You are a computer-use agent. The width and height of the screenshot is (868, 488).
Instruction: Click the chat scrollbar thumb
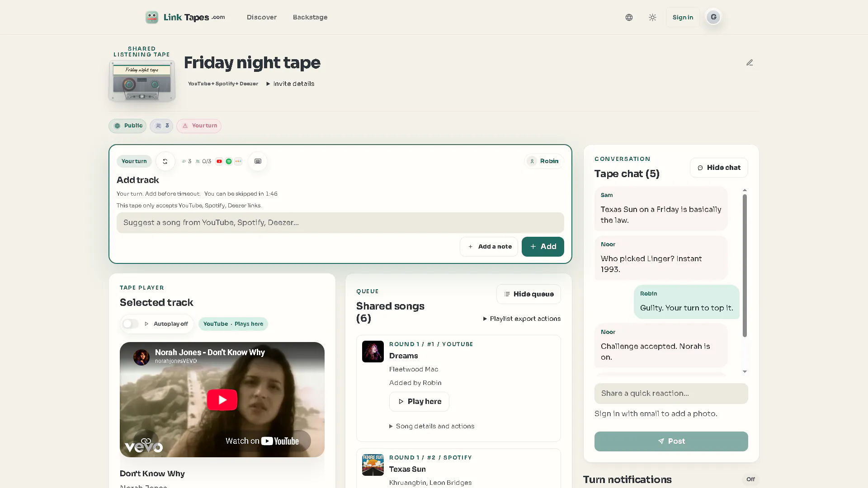coord(745,266)
